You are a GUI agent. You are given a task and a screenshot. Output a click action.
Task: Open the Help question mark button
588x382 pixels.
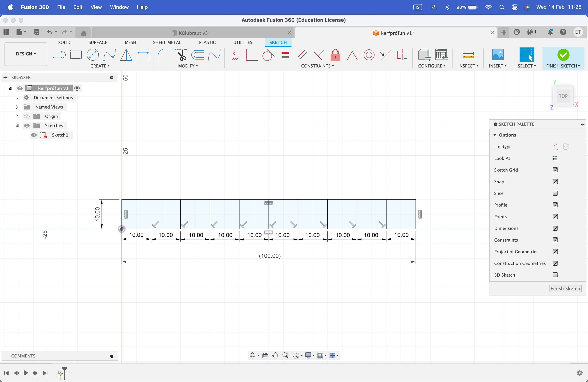point(563,32)
